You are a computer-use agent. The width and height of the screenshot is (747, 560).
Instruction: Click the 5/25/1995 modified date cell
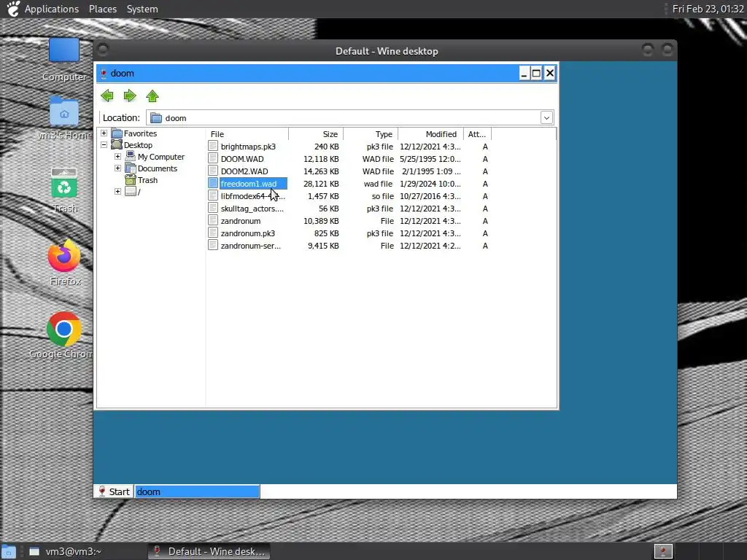coord(430,159)
